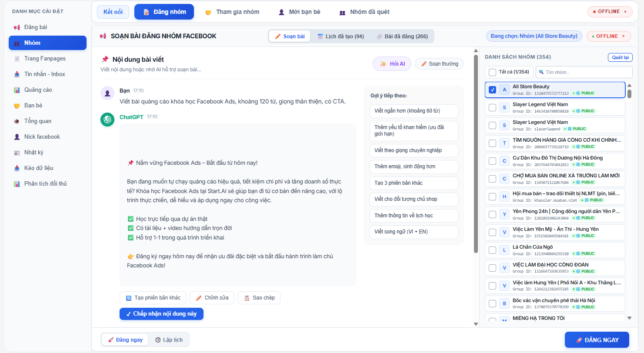Open Nick facebook accounts section

coord(47,137)
